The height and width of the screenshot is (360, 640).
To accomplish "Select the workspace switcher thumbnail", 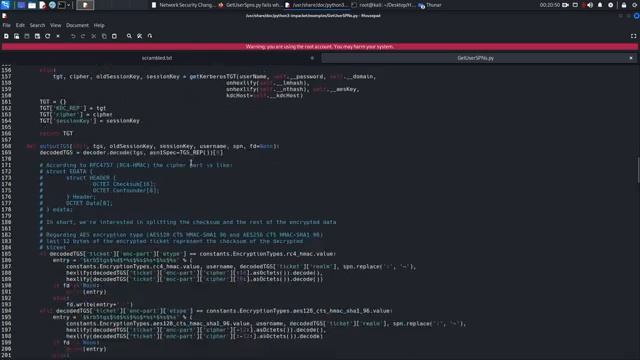I will [85, 5].
